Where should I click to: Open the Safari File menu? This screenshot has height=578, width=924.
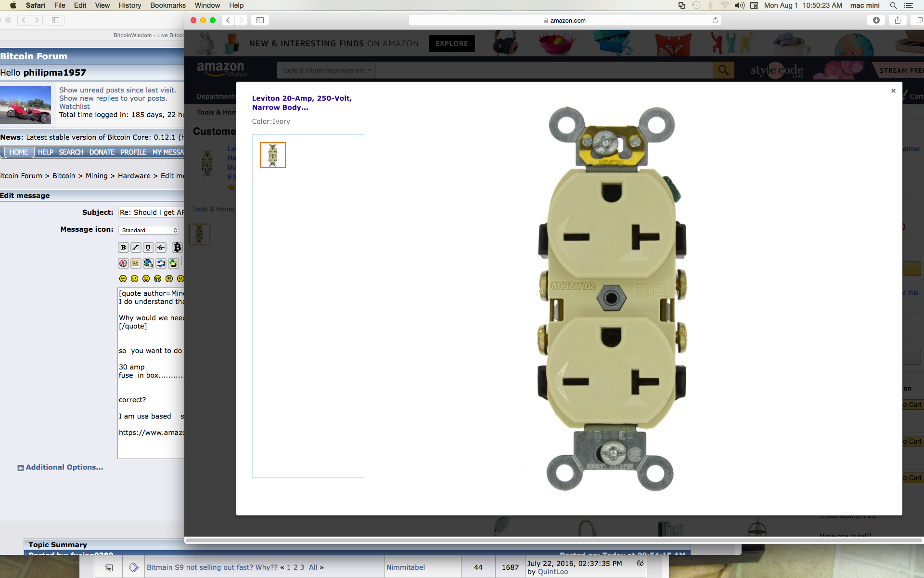point(60,5)
